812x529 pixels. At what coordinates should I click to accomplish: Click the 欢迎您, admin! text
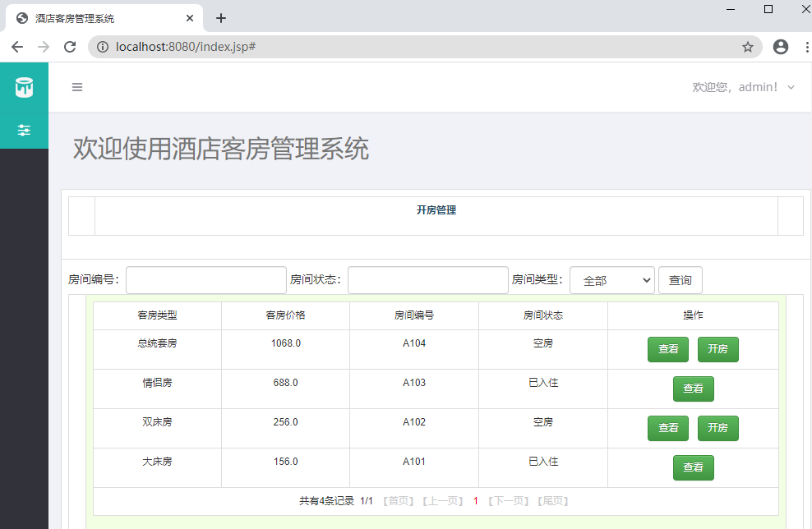[735, 87]
